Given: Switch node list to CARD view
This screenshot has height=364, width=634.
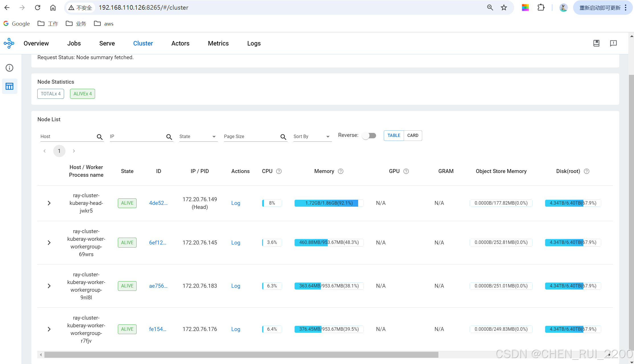Looking at the screenshot, I should click(x=413, y=135).
